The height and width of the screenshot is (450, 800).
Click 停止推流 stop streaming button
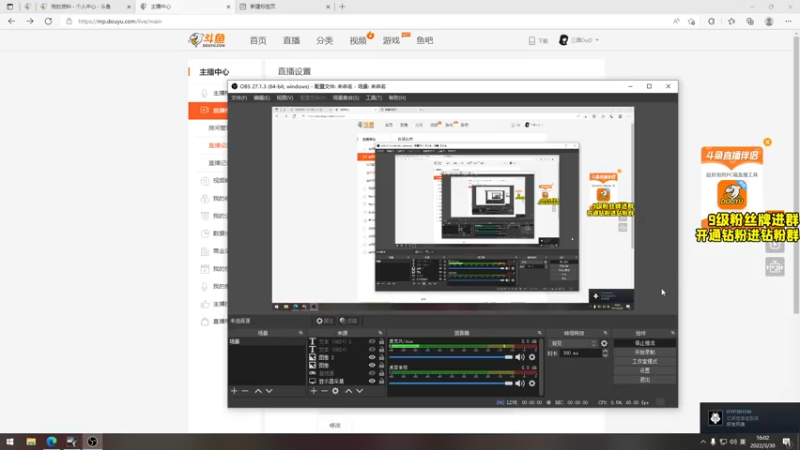point(644,343)
